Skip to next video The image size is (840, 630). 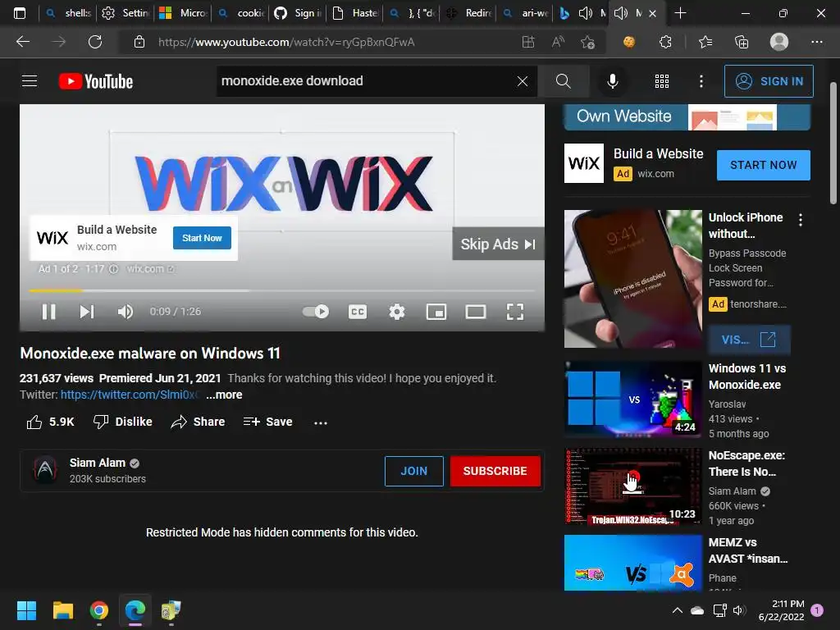(87, 312)
